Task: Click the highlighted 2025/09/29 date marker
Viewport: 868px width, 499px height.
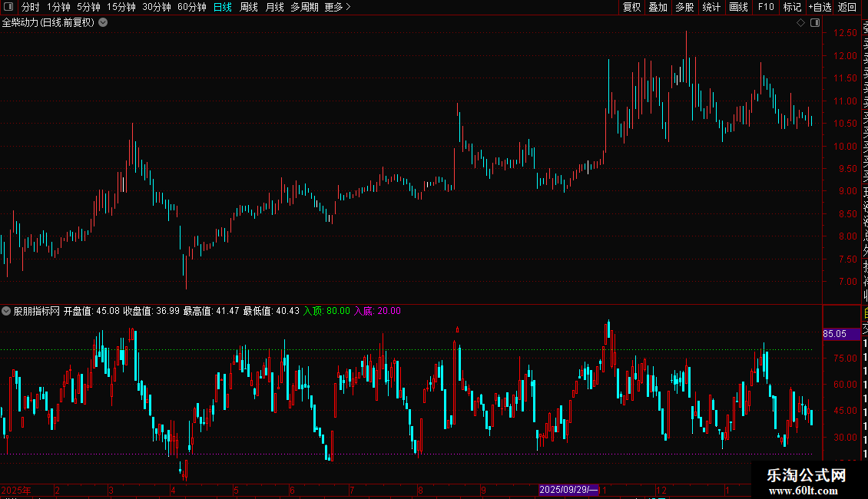Action: coord(568,490)
